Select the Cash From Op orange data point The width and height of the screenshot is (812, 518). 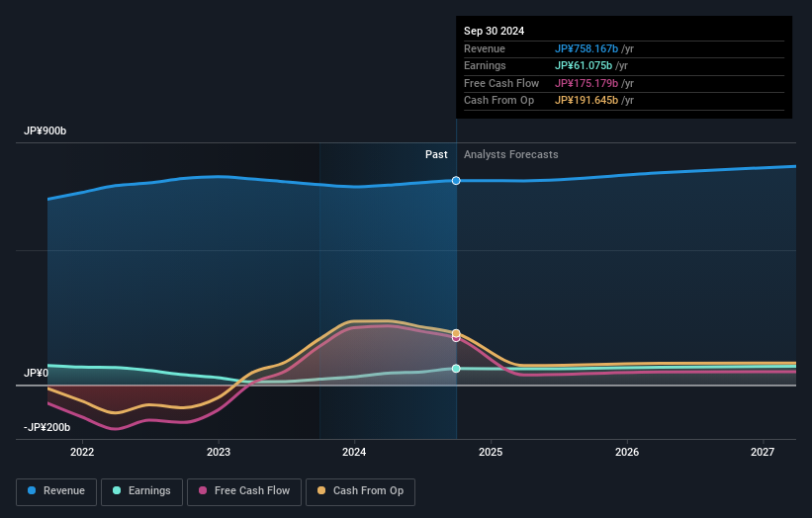(456, 333)
